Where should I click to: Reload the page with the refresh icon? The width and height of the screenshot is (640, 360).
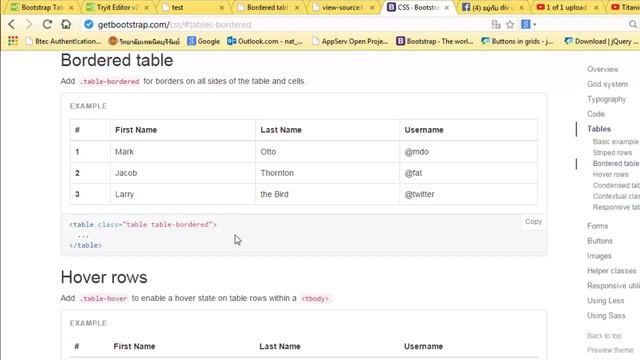(47, 24)
